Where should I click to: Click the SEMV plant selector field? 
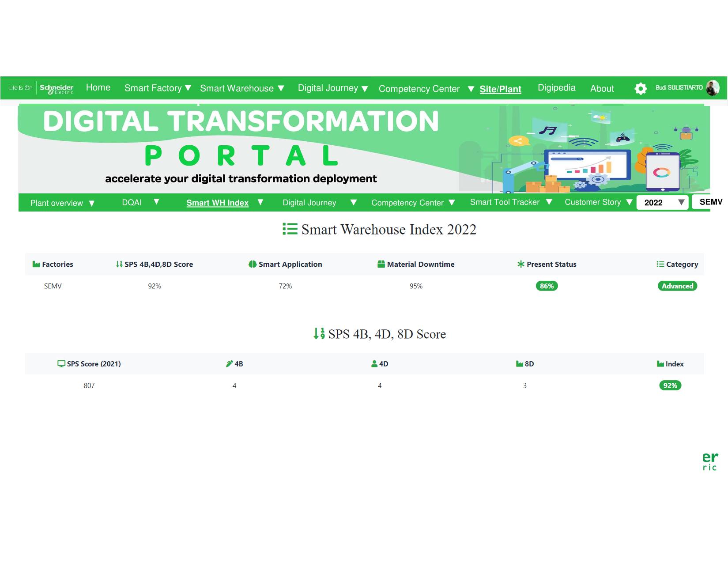709,202
